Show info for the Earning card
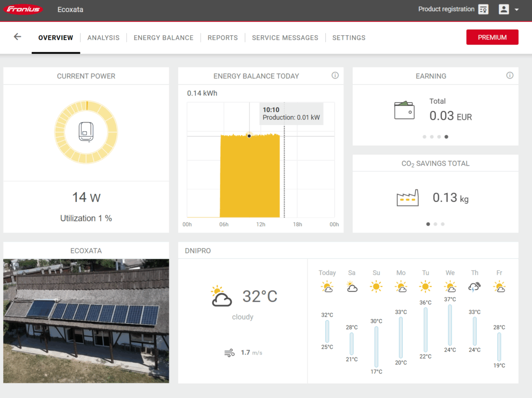 (x=510, y=76)
